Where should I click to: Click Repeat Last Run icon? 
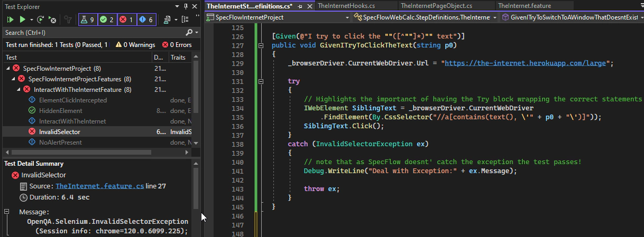40,20
